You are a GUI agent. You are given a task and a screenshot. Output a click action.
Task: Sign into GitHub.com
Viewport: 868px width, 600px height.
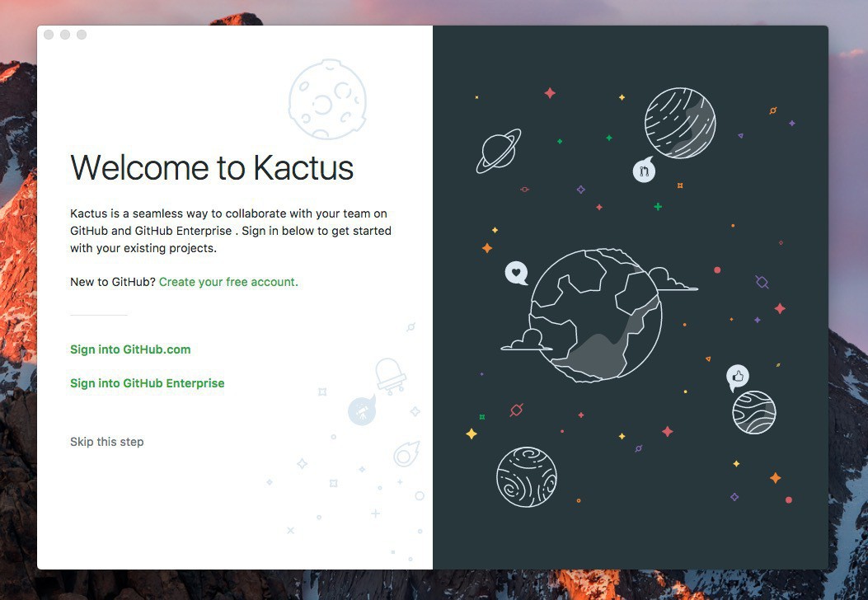pos(130,349)
